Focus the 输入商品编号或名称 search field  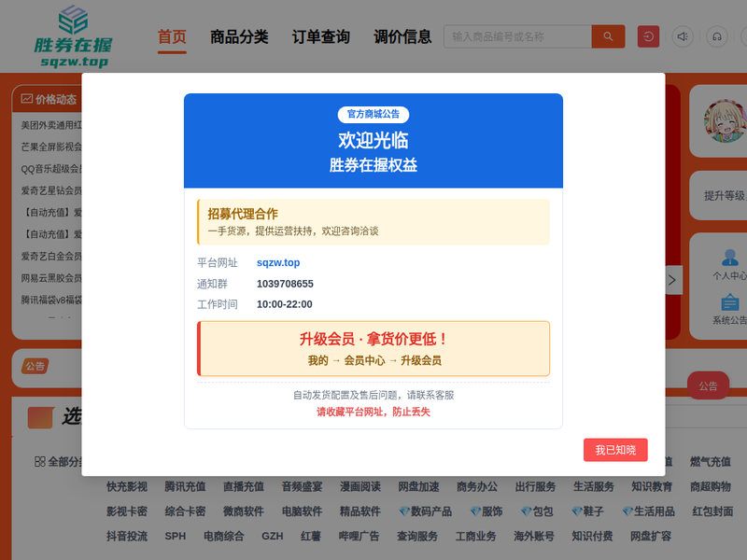click(x=518, y=36)
